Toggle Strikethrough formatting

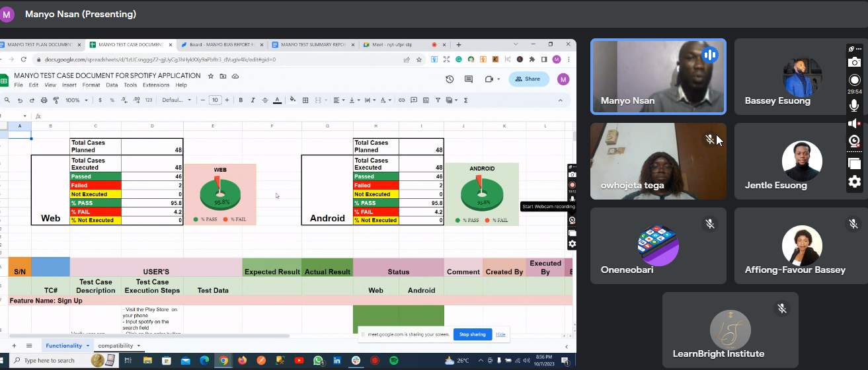[265, 100]
